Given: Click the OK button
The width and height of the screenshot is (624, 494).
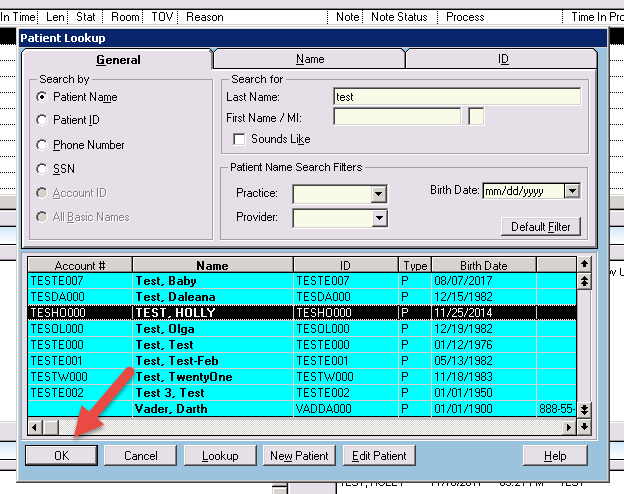Looking at the screenshot, I should [x=61, y=456].
